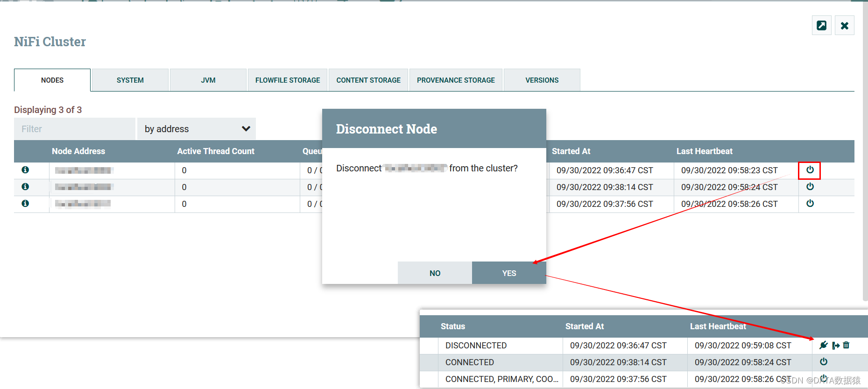Open node details icon for row started 09:36:47

pos(25,170)
